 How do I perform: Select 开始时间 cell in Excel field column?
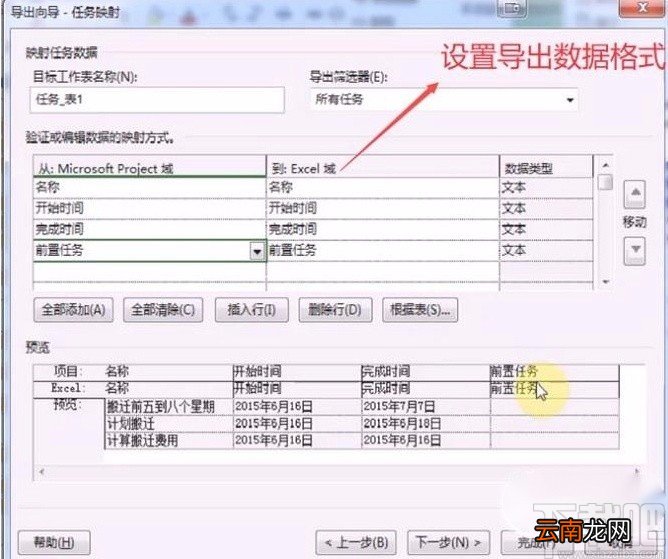tap(383, 209)
